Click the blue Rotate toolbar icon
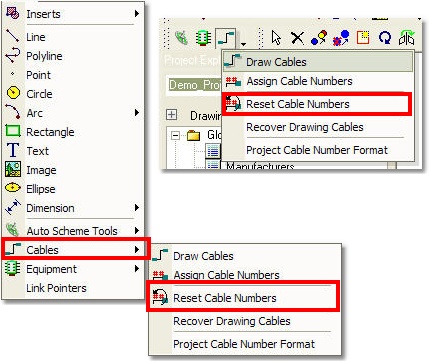The height and width of the screenshot is (363, 429). pos(385,38)
